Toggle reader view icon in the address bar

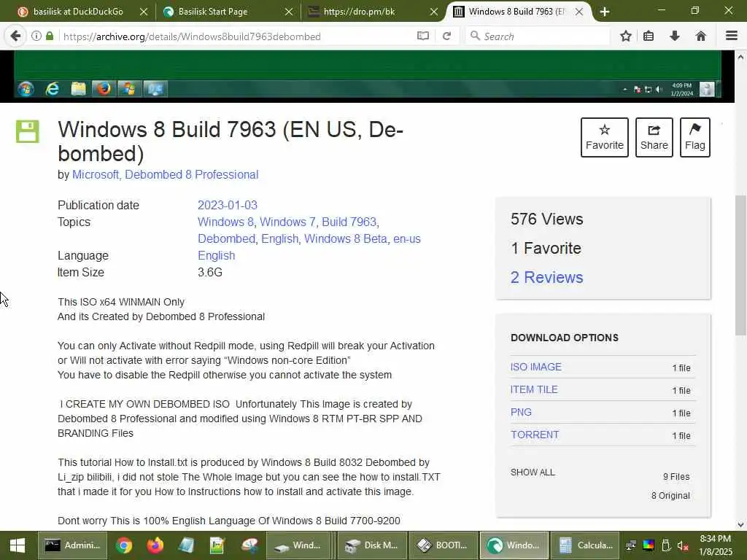pos(422,36)
